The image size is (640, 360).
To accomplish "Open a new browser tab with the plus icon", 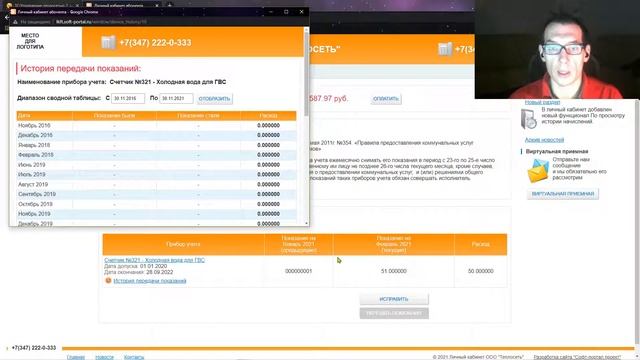I will point(170,5).
